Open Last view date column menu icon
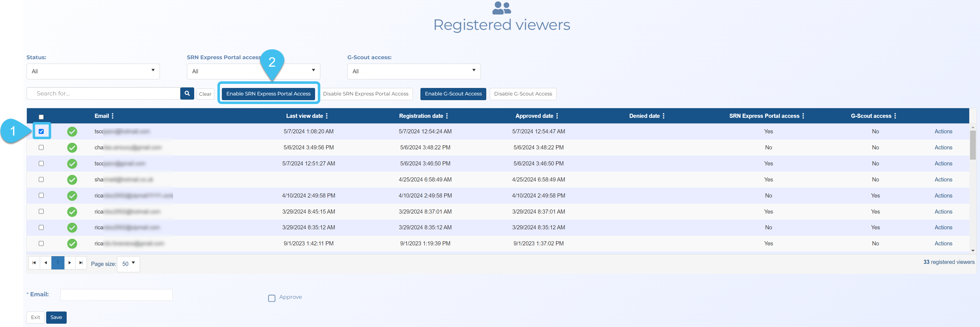This screenshot has width=980, height=327. click(x=327, y=116)
